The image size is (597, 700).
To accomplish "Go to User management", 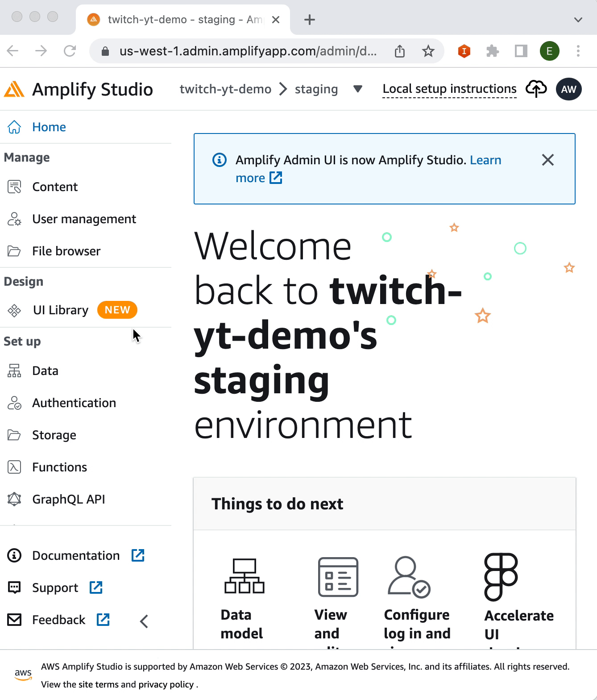I will 84,219.
